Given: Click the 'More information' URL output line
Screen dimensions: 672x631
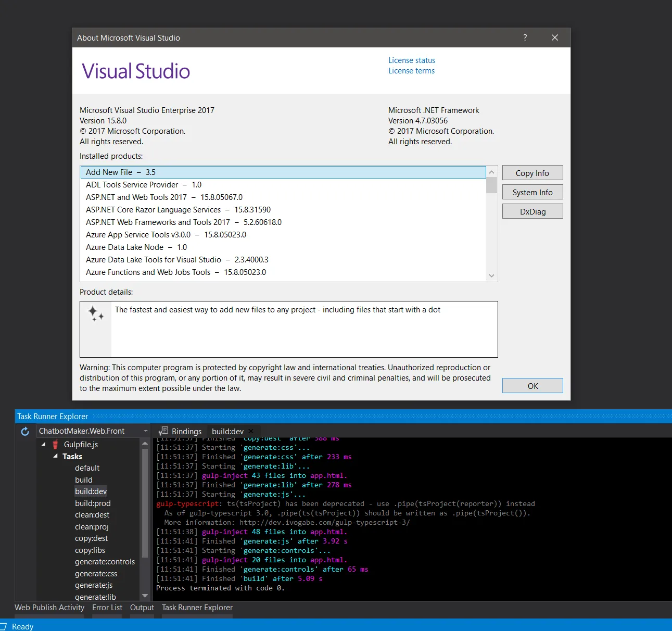Looking at the screenshot, I should pyautogui.click(x=287, y=522).
